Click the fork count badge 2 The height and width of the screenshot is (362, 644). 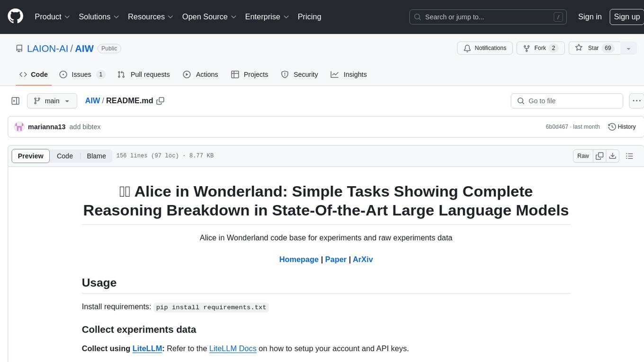554,48
